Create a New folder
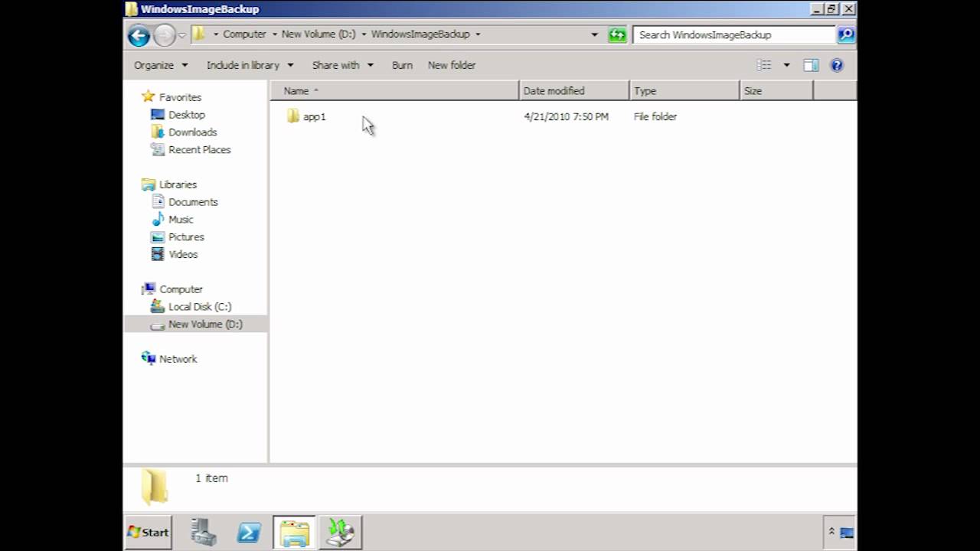The height and width of the screenshot is (551, 980). [x=452, y=65]
